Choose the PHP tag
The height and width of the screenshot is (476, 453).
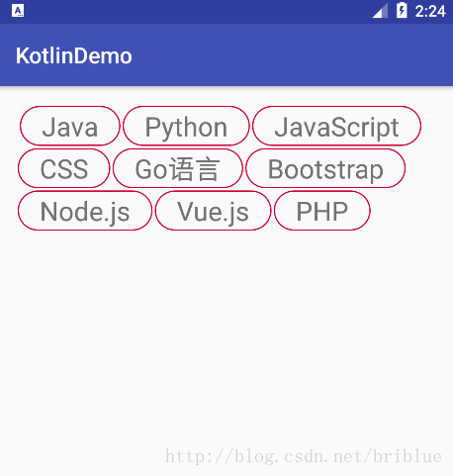(x=322, y=211)
